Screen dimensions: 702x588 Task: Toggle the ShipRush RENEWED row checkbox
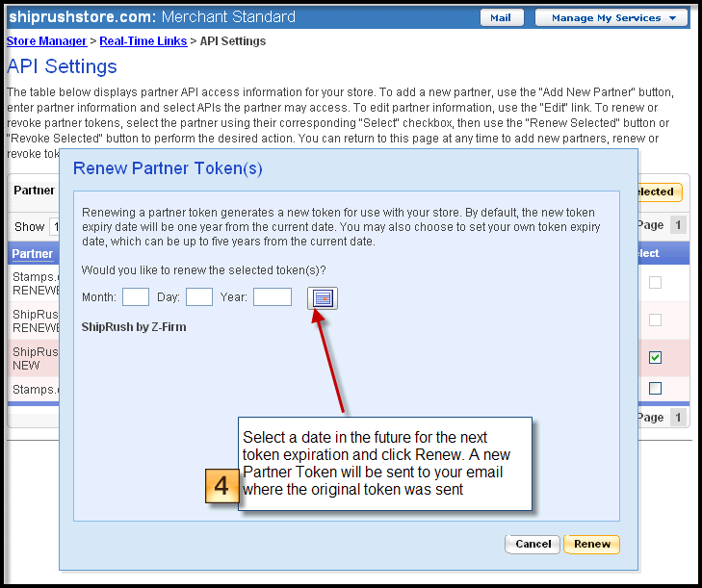coord(655,320)
